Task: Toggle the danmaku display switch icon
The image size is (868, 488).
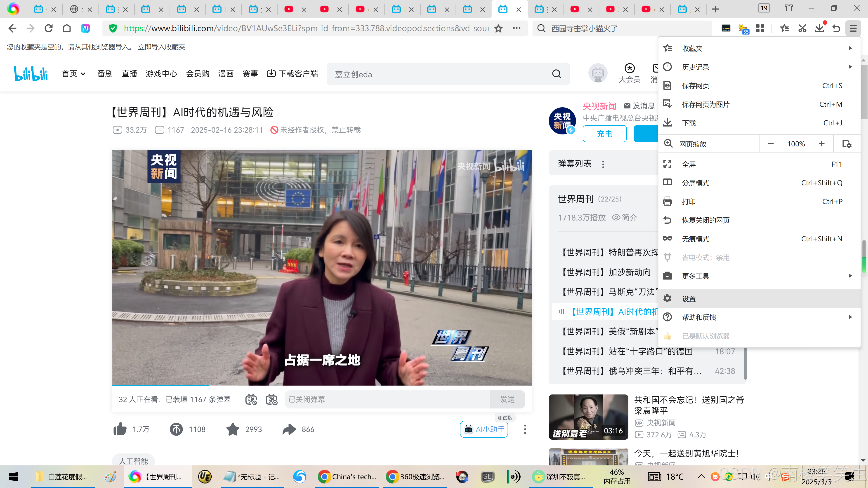Action: [x=251, y=399]
